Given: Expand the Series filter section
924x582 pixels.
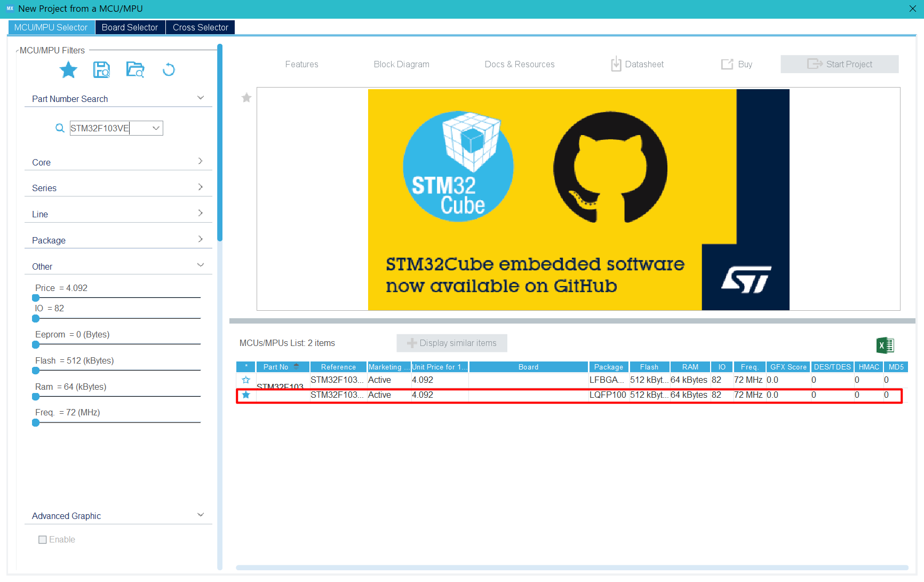Looking at the screenshot, I should (x=201, y=187).
